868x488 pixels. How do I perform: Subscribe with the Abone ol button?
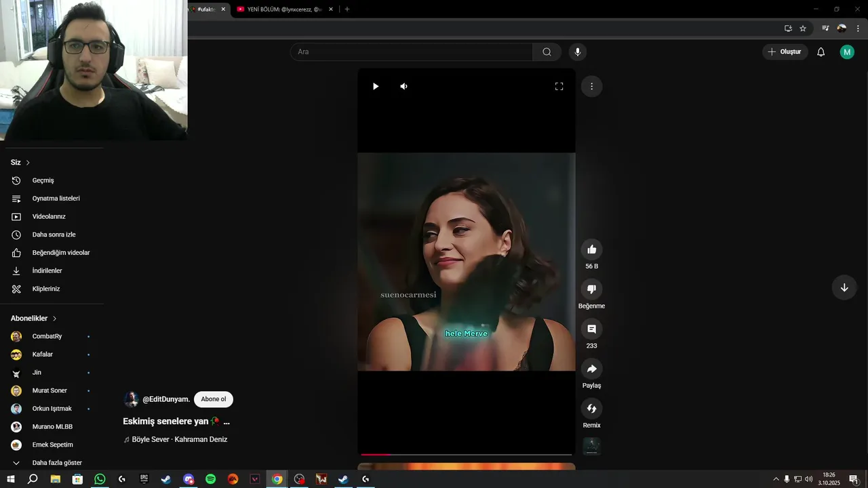coord(214,399)
